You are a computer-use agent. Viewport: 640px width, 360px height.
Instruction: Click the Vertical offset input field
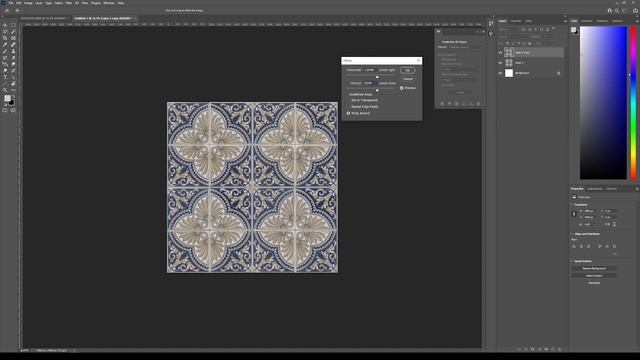369,83
